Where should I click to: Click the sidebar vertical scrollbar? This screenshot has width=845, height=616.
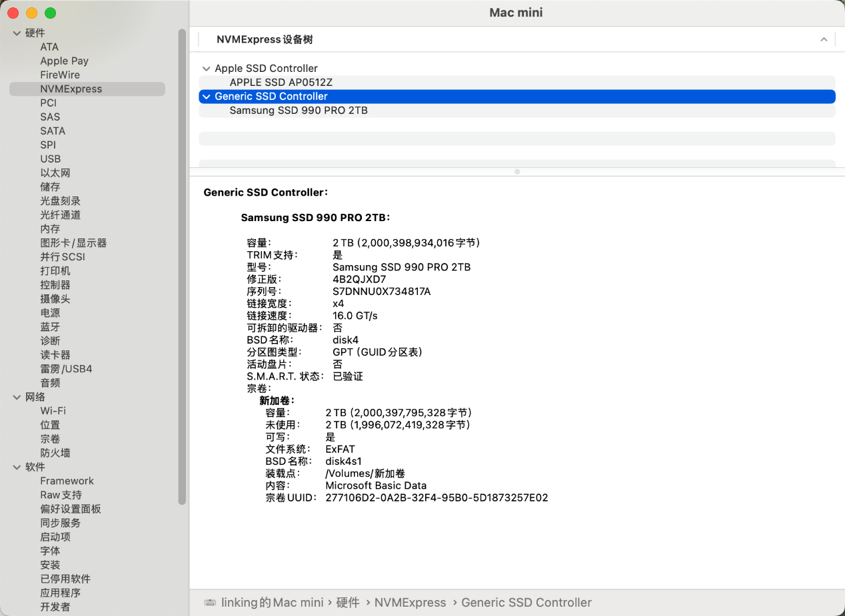tap(182, 266)
